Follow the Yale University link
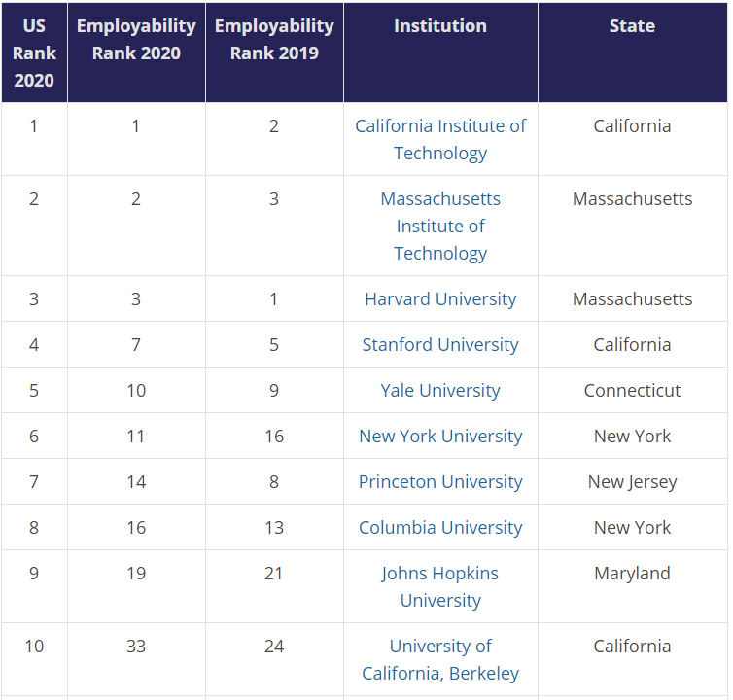The width and height of the screenshot is (733, 700). coord(440,391)
